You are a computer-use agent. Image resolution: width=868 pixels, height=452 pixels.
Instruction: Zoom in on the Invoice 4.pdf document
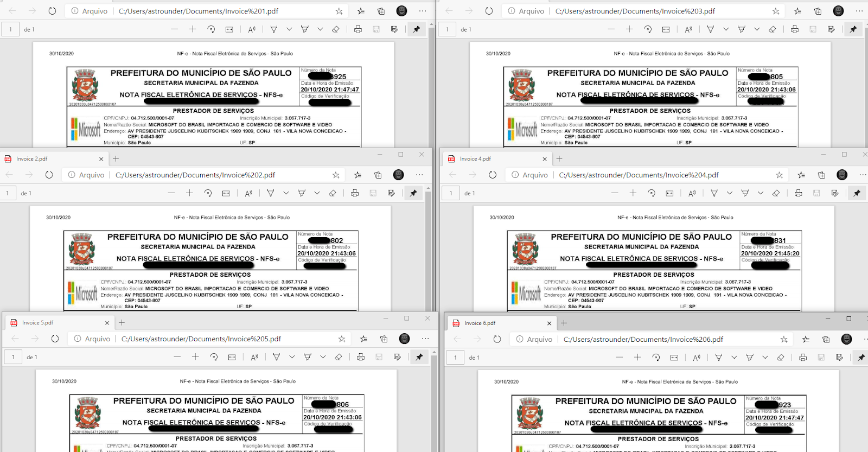point(633,193)
